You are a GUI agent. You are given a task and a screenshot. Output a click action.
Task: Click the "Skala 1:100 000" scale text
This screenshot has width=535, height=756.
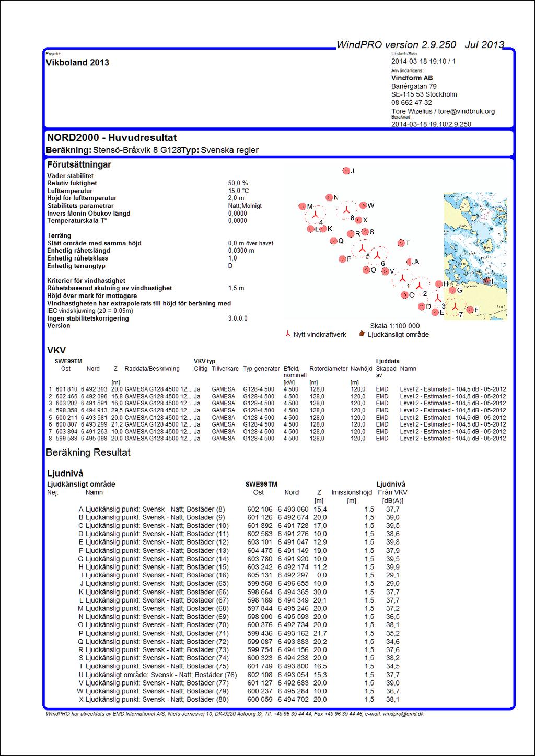pos(395,326)
